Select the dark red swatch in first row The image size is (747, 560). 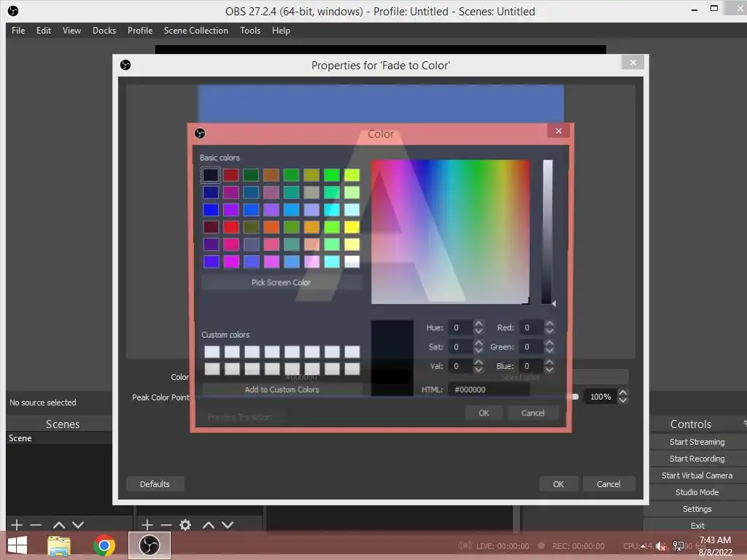click(x=231, y=175)
